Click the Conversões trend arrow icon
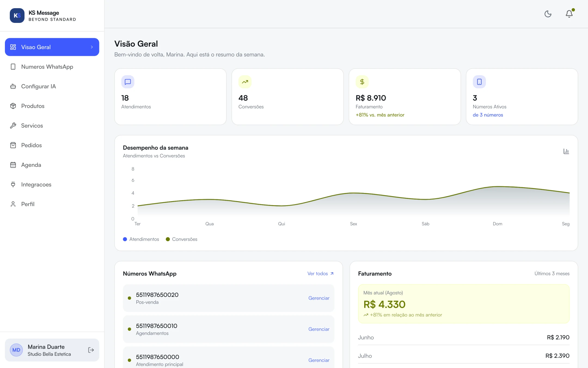The image size is (588, 368). tap(245, 82)
